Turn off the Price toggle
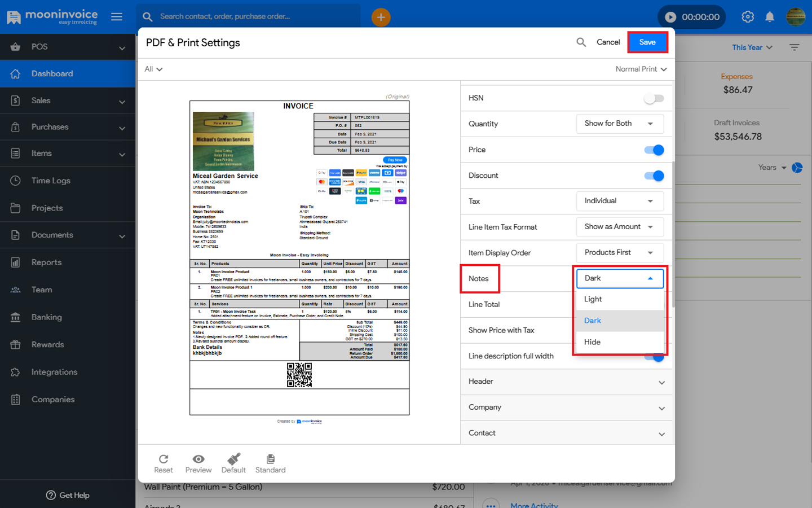 coord(654,150)
